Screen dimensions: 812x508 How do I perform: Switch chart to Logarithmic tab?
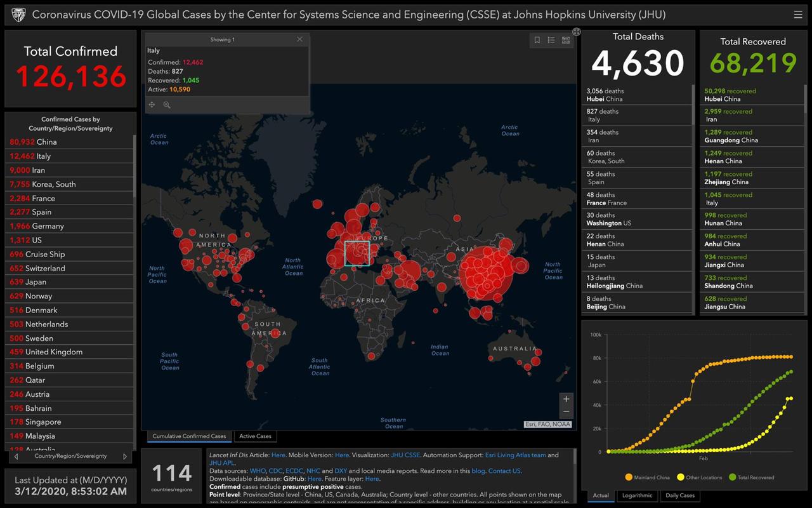point(637,495)
